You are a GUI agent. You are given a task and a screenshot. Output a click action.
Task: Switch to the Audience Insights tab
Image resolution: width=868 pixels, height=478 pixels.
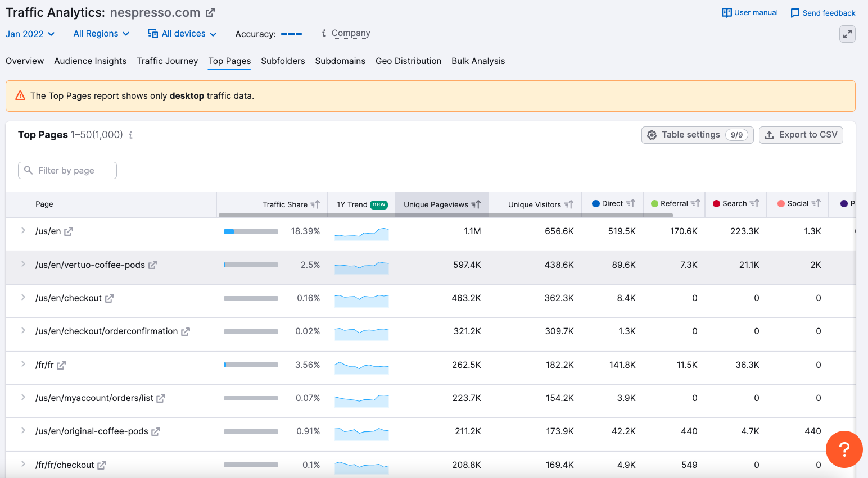pos(90,61)
